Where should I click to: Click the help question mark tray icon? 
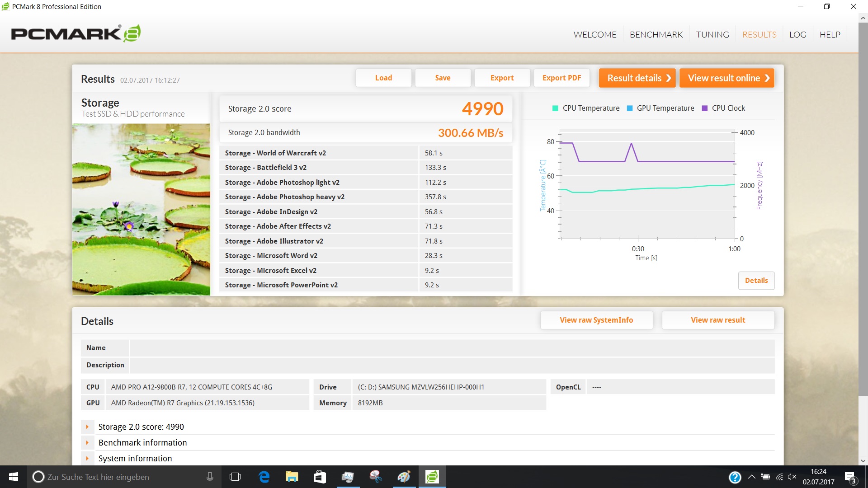(x=735, y=477)
